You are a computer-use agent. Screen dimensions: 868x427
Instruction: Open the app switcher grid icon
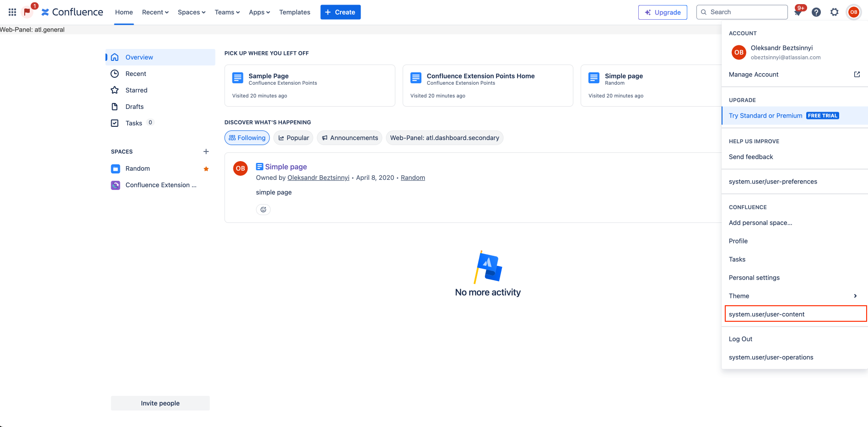click(x=12, y=12)
